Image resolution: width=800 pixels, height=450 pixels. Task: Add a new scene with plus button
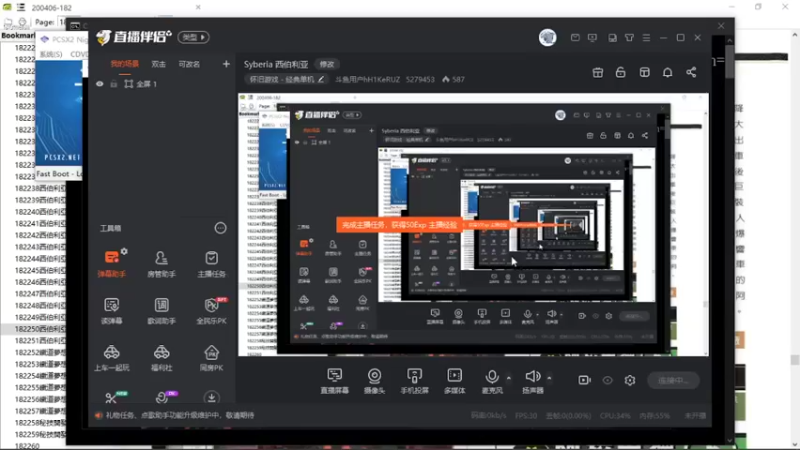(x=226, y=64)
